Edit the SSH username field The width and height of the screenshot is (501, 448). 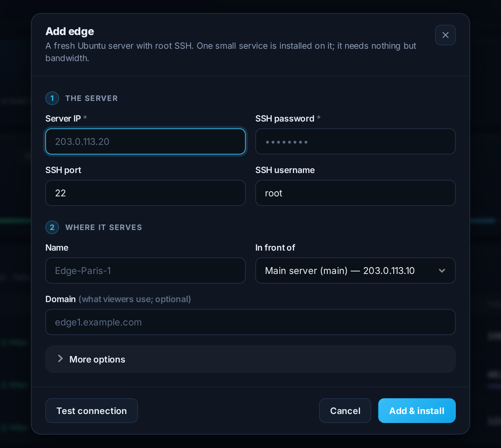pyautogui.click(x=355, y=193)
